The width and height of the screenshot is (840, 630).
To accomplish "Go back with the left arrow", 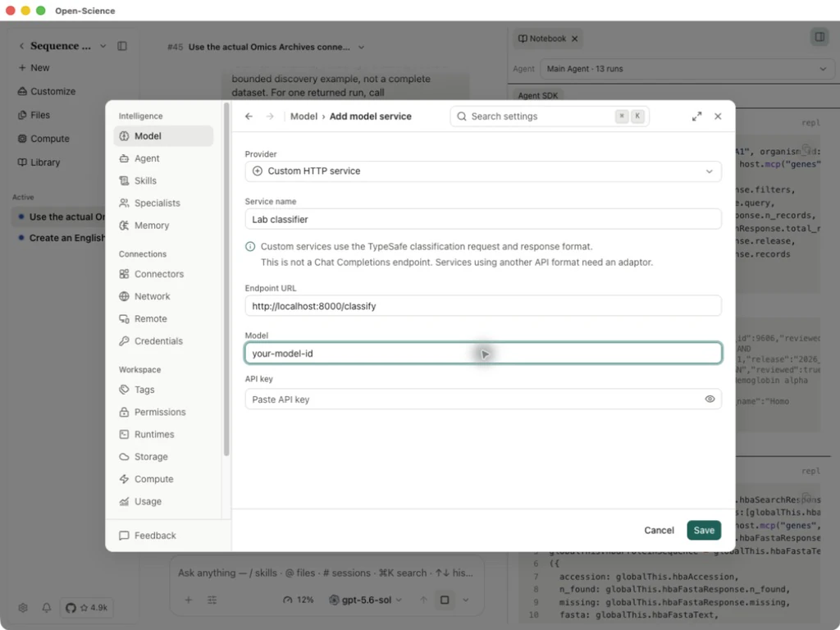I will [249, 116].
